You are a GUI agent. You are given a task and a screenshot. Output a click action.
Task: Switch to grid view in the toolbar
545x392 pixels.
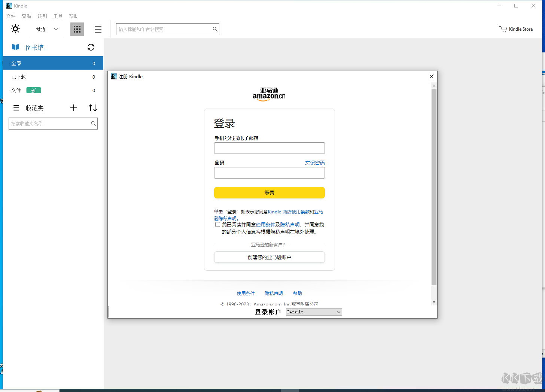click(77, 29)
